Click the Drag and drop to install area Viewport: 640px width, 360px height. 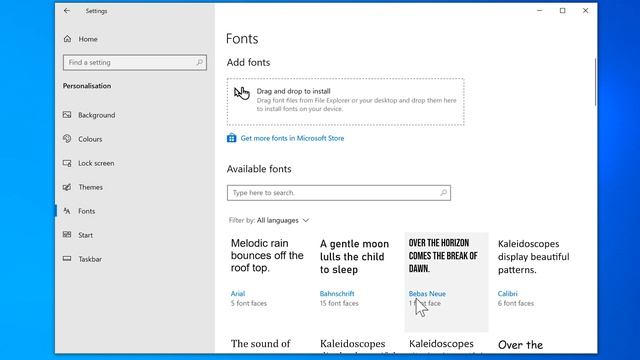coord(346,102)
